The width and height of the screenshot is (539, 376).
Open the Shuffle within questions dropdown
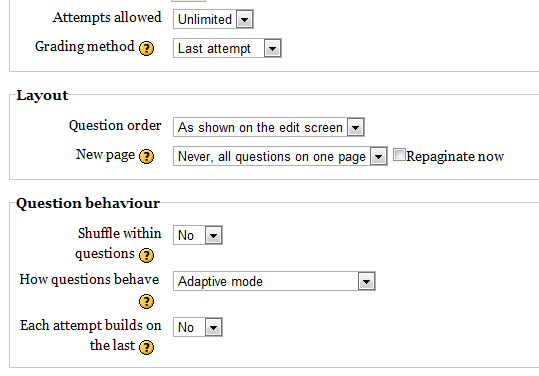(x=198, y=235)
